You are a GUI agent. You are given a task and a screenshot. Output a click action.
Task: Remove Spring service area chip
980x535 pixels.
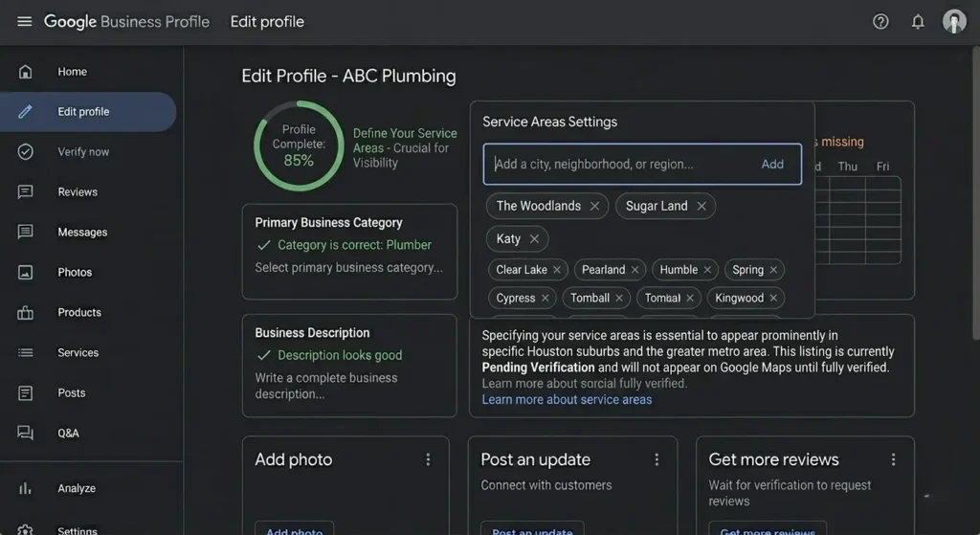(773, 270)
